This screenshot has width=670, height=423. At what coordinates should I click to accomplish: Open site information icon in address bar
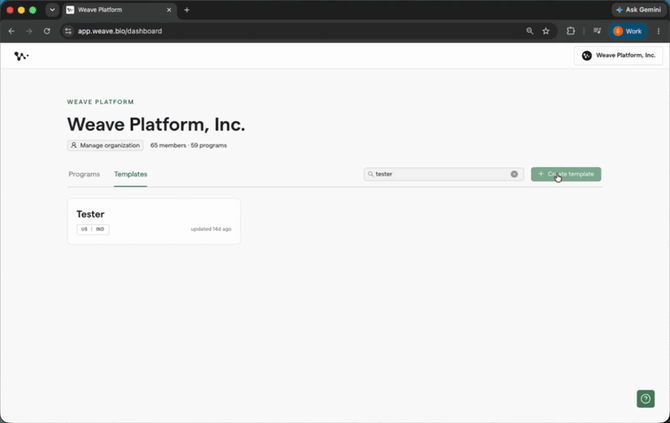68,31
